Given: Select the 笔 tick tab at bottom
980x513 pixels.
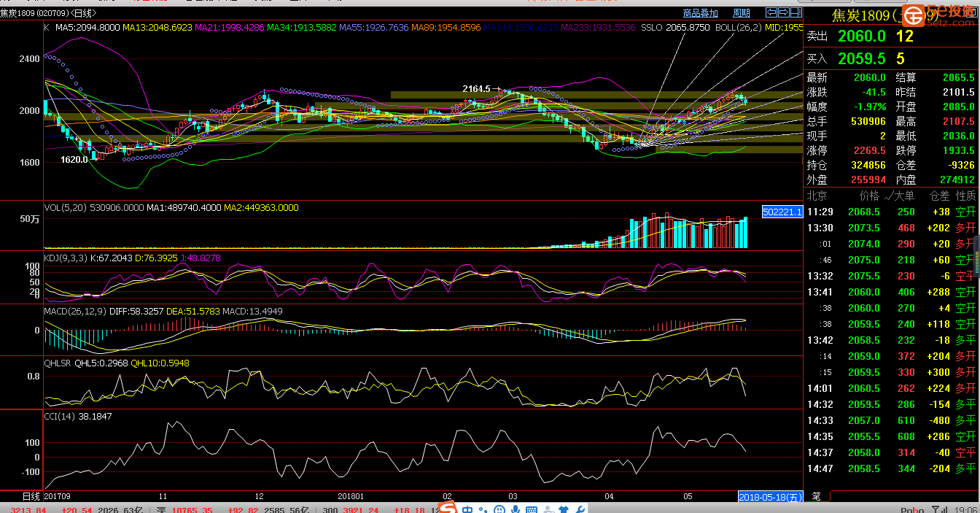Looking at the screenshot, I should click(816, 496).
